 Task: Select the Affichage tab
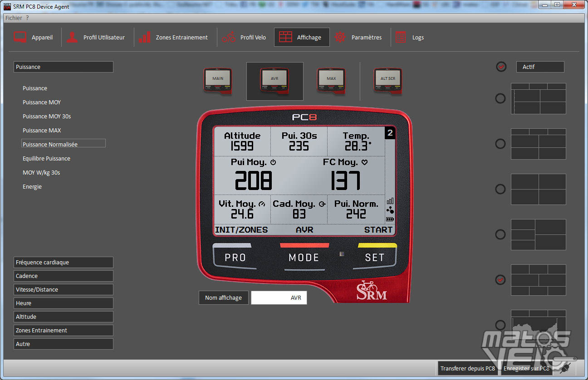coord(302,37)
